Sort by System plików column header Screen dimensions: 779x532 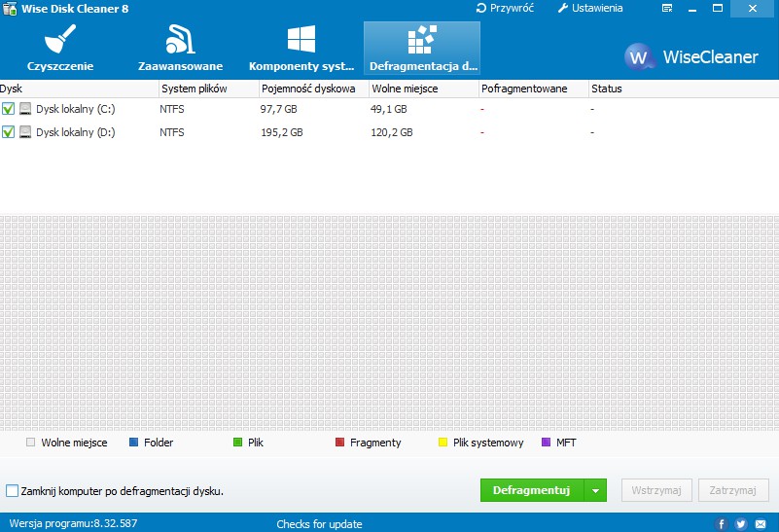[209, 89]
